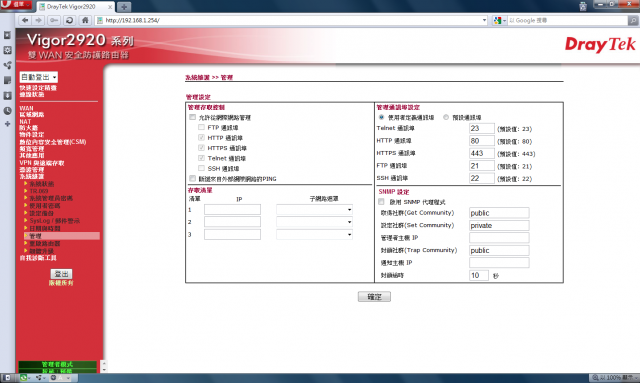Open the notes side panel icon
The width and height of the screenshot is (640, 383).
click(7, 80)
